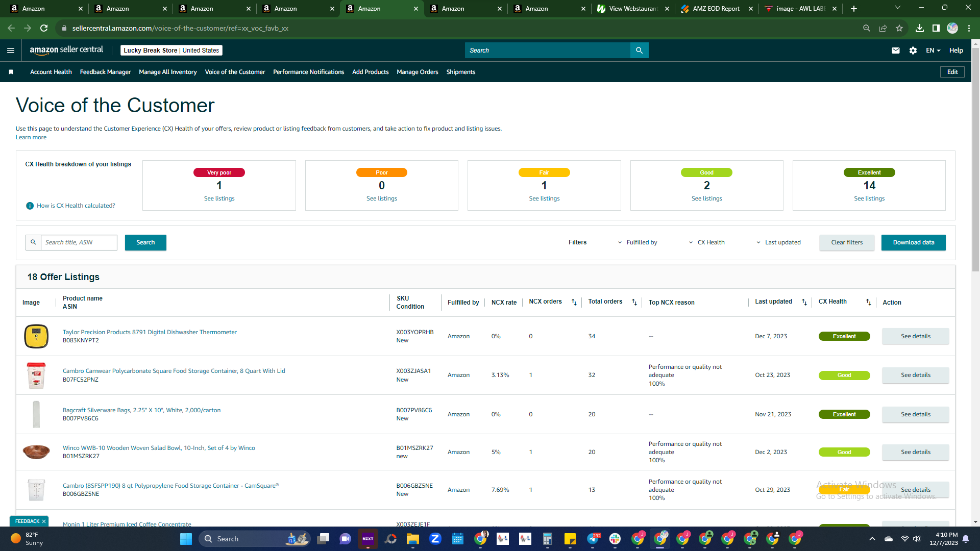This screenshot has height=551, width=980.
Task: Click the Help link in header
Action: click(956, 51)
